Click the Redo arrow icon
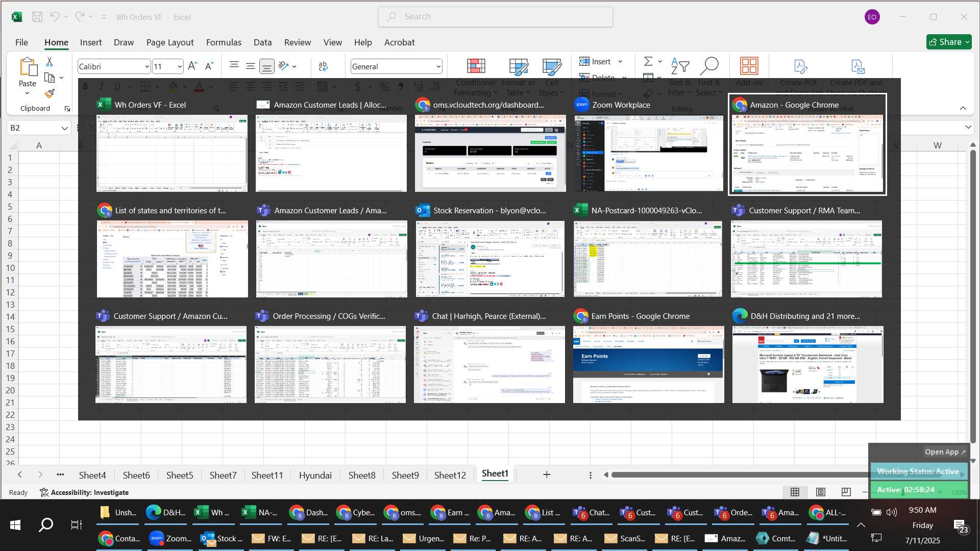This screenshot has width=980, height=551. tap(80, 17)
